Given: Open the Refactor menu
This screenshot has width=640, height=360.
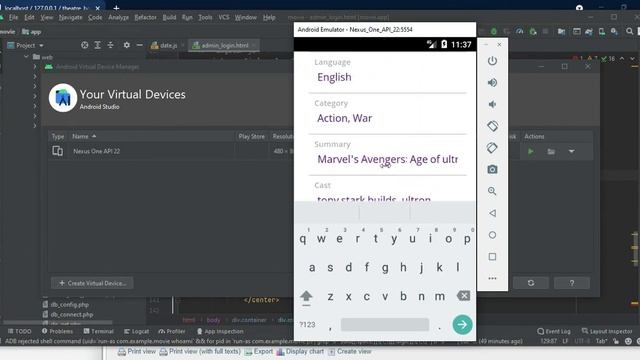Looking at the screenshot, I should click(145, 17).
